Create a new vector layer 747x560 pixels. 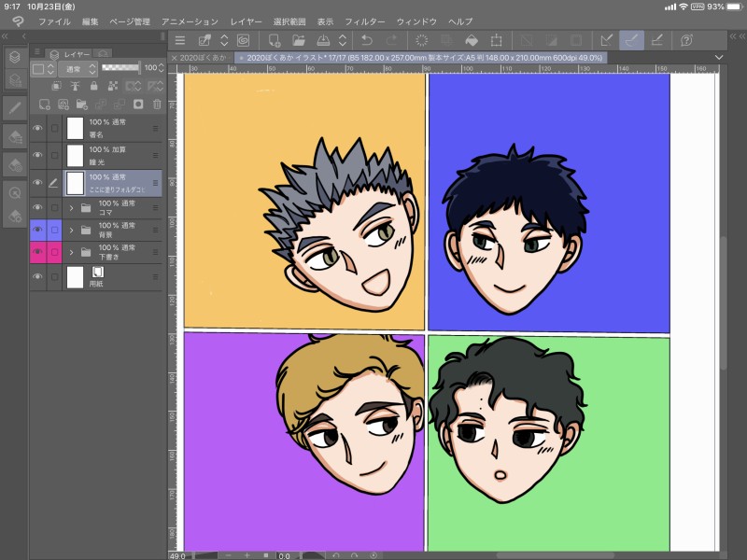(x=63, y=105)
